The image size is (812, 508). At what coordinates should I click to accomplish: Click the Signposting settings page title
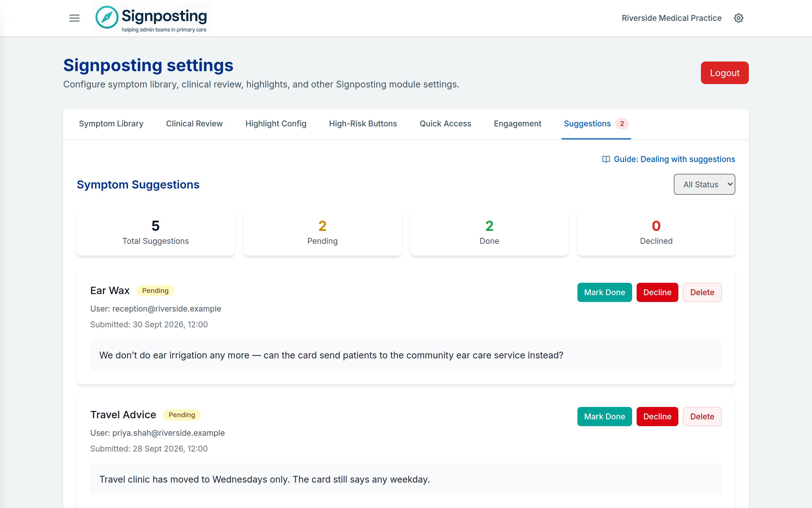[148, 65]
